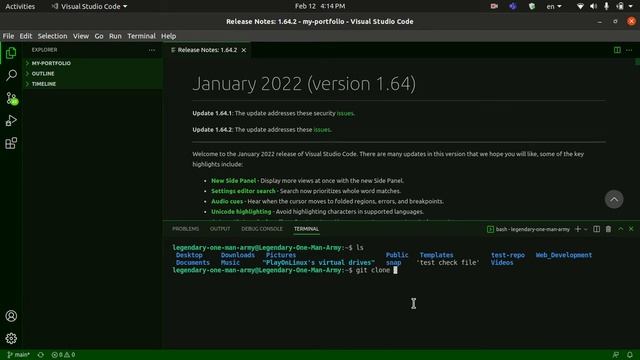Open the en keyboard layout dropdown
The height and width of the screenshot is (360, 640).
tap(554, 6)
